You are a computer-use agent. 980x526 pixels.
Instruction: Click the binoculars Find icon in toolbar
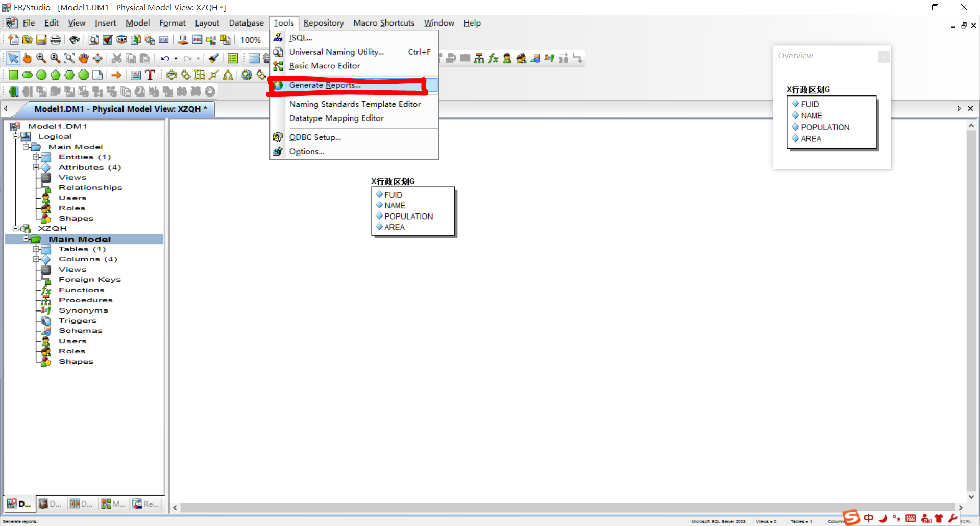75,40
